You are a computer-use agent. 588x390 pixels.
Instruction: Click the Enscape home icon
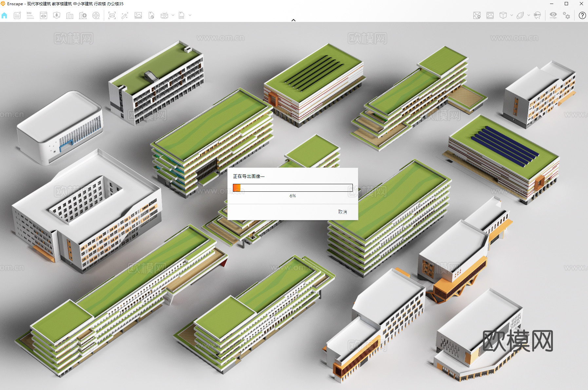point(4,15)
